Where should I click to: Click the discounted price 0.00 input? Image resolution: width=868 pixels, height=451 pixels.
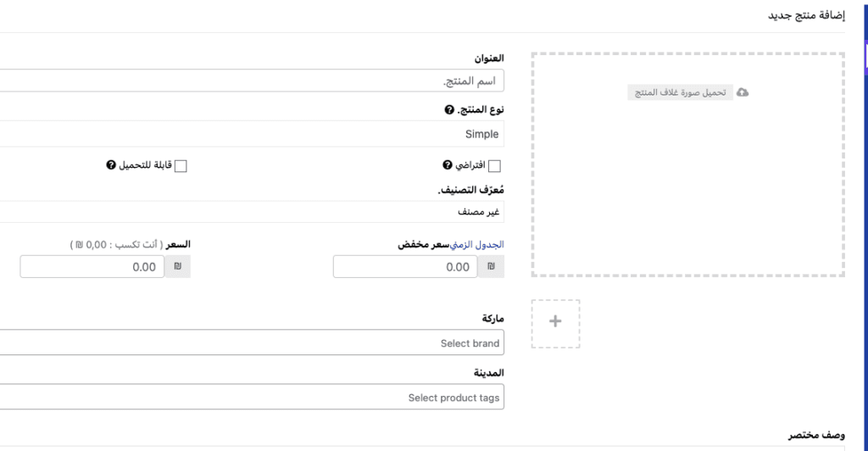(405, 267)
